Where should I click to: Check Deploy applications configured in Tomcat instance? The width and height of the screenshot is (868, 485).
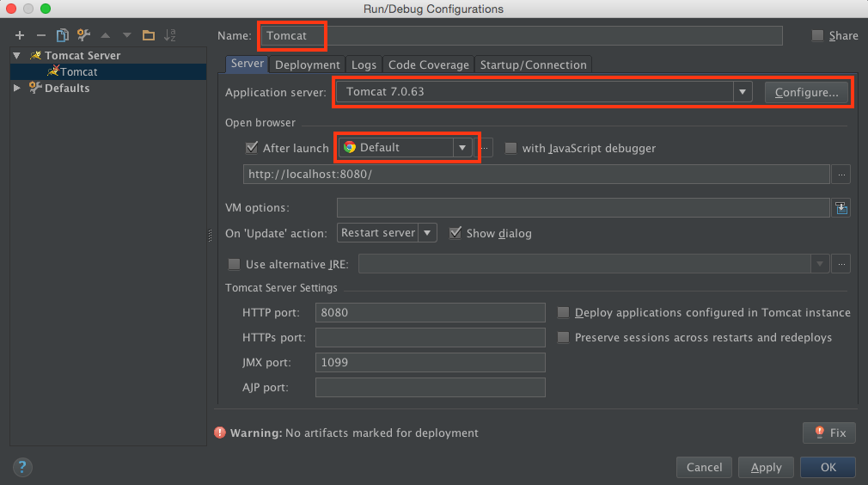[x=563, y=312]
